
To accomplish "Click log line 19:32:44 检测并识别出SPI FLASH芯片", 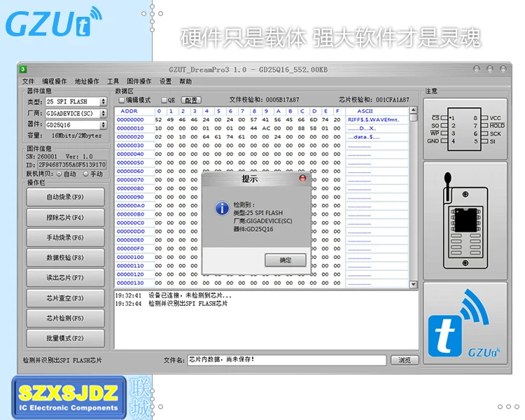I will pos(171,303).
